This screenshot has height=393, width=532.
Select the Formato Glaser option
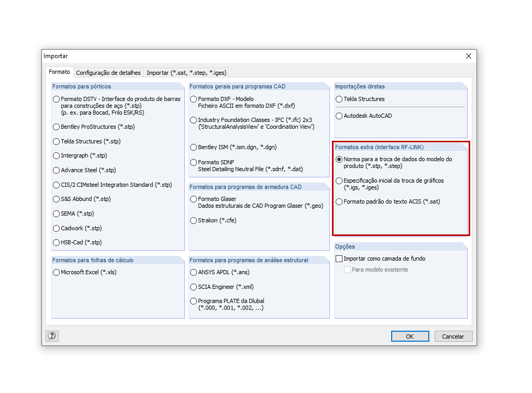coord(193,199)
